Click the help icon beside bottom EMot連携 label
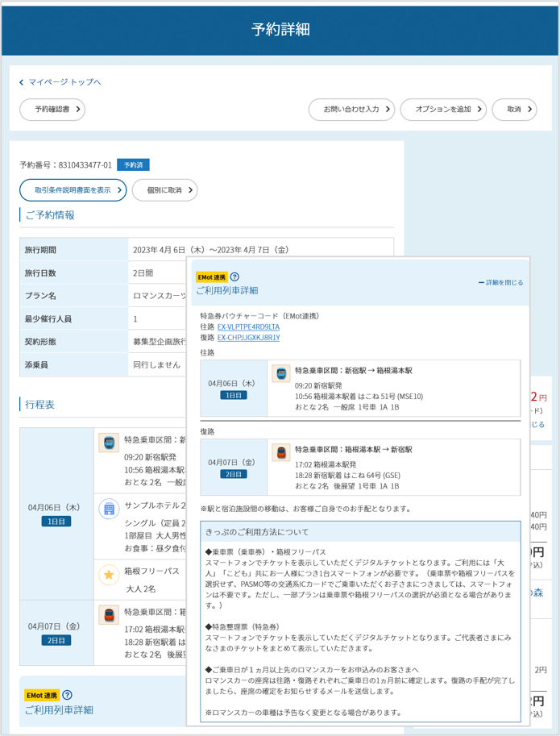560x736 pixels. coord(67,695)
